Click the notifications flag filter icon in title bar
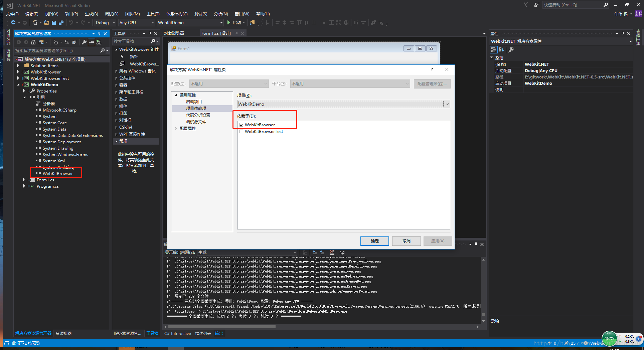This screenshot has height=350, width=644. [526, 5]
